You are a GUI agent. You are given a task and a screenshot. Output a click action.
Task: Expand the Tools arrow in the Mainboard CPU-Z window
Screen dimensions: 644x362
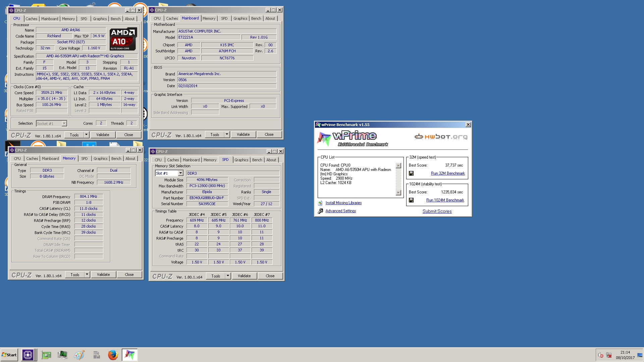click(227, 134)
